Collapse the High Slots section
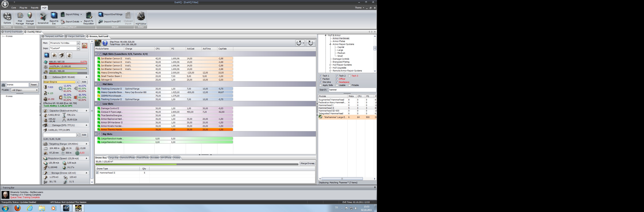Image resolution: width=644 pixels, height=212 pixels. [96, 54]
